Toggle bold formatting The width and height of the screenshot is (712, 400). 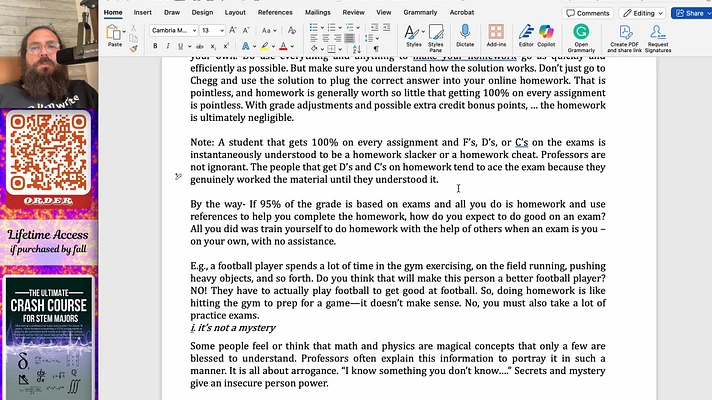(155, 46)
